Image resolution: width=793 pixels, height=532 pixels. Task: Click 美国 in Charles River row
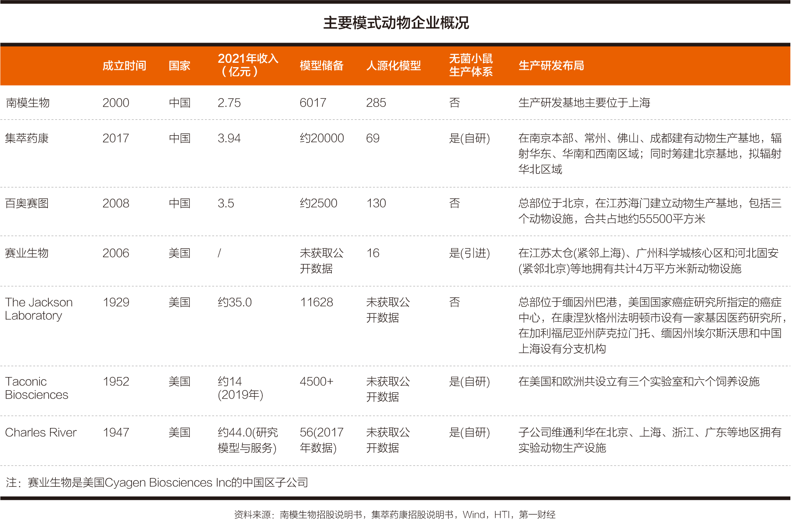coord(179,432)
